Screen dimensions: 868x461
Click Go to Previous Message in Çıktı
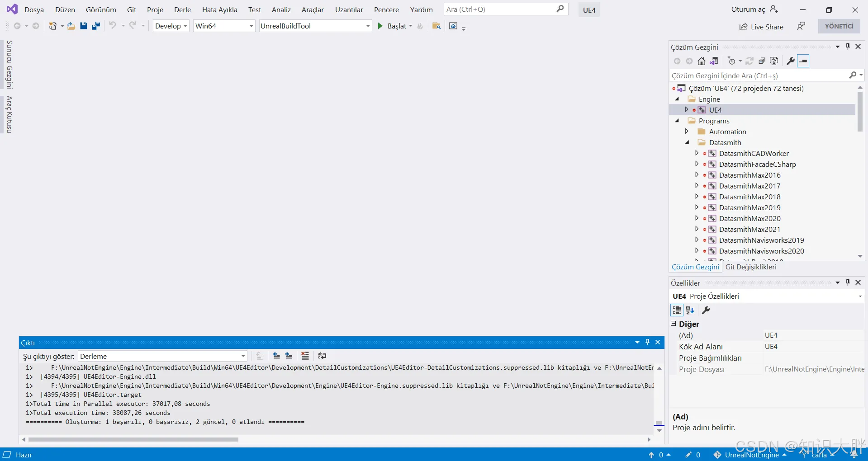tap(276, 356)
